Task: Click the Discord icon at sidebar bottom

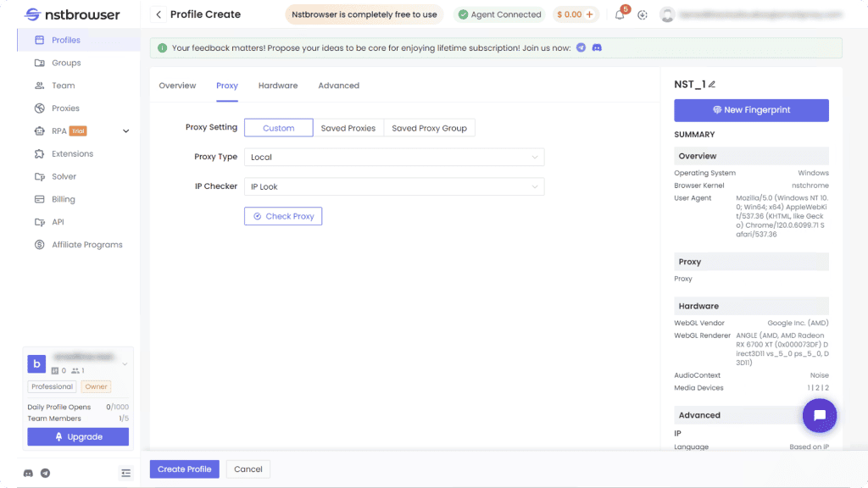Action: tap(28, 473)
